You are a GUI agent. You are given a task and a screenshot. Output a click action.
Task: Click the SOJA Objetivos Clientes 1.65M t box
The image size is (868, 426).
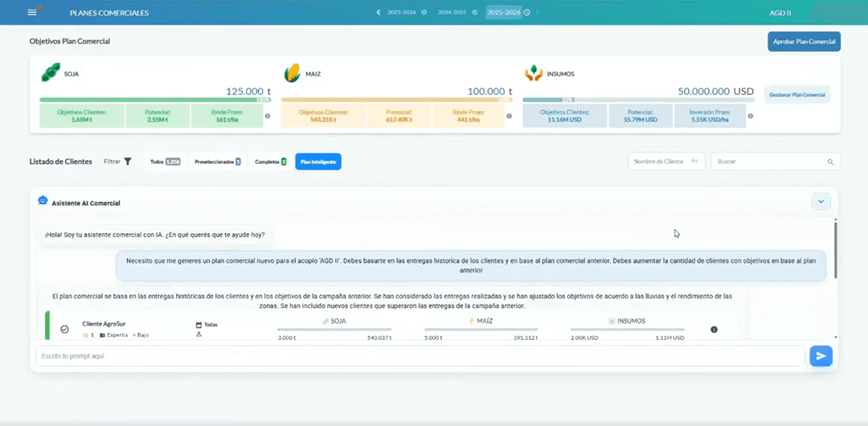coord(82,115)
